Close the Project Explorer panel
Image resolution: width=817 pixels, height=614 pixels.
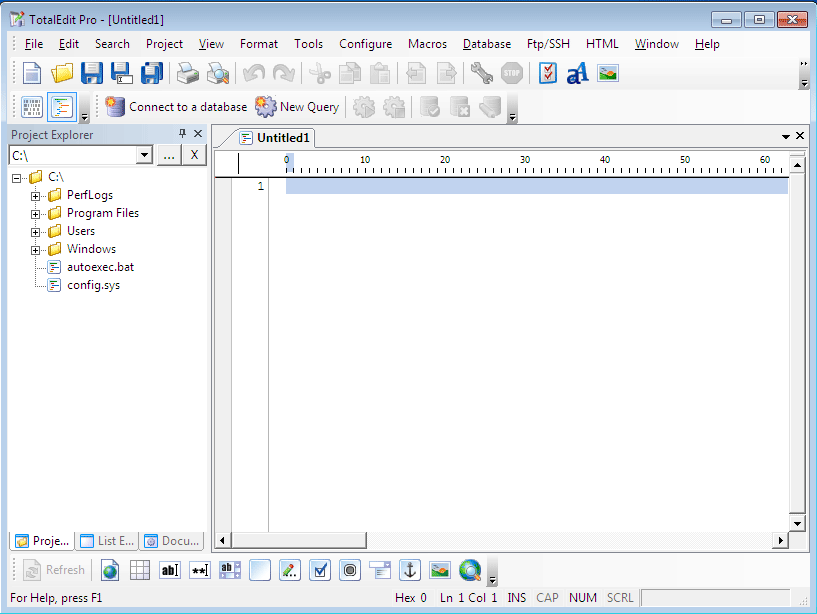[x=198, y=134]
